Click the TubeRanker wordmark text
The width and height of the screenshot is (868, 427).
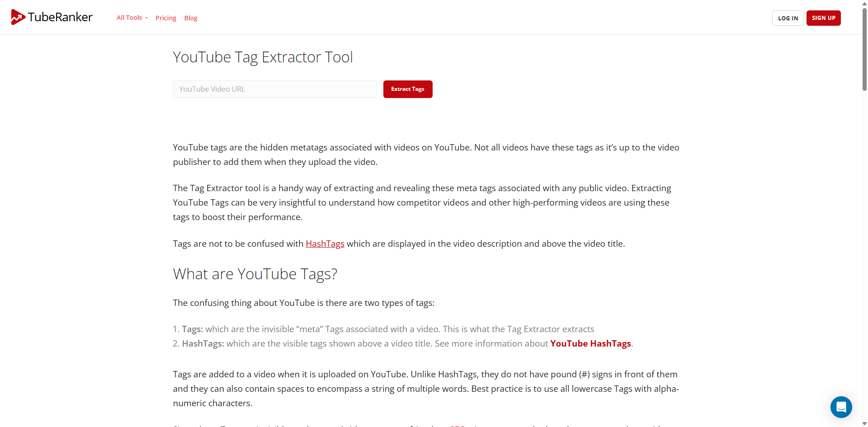[60, 17]
